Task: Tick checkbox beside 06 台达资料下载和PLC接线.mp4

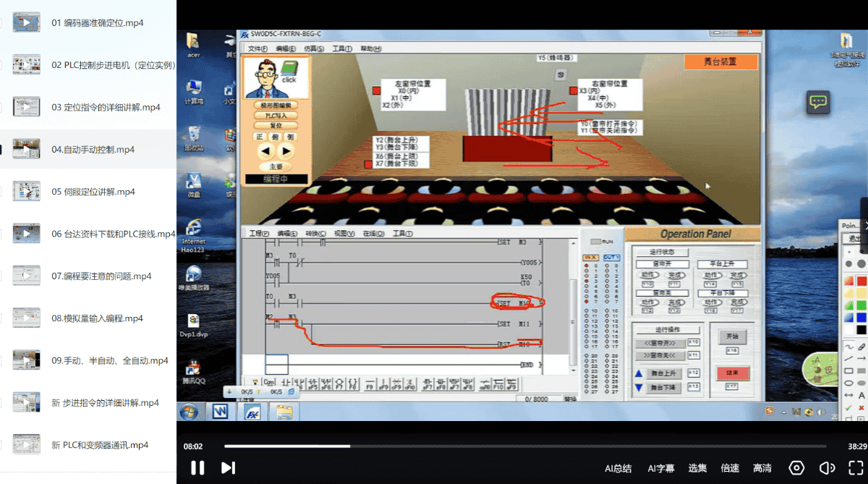Action: tap(1, 234)
